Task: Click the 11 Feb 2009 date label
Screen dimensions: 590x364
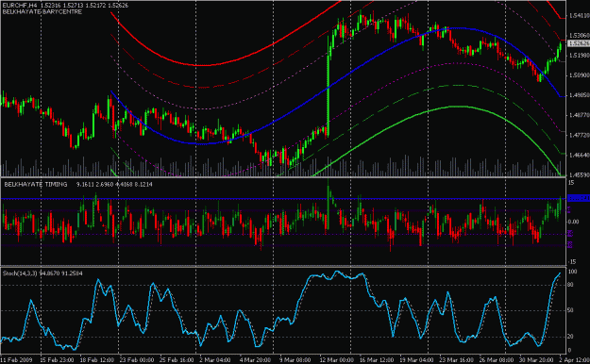Action: (17, 360)
